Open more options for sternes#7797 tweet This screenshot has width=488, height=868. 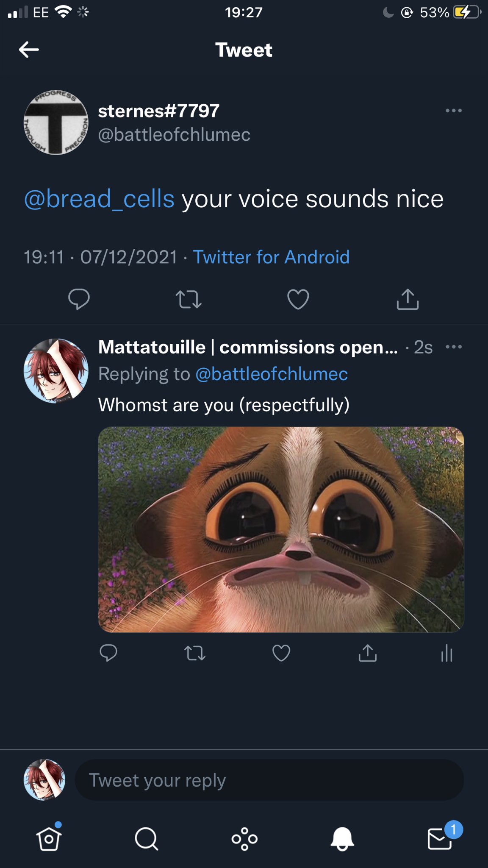click(454, 111)
